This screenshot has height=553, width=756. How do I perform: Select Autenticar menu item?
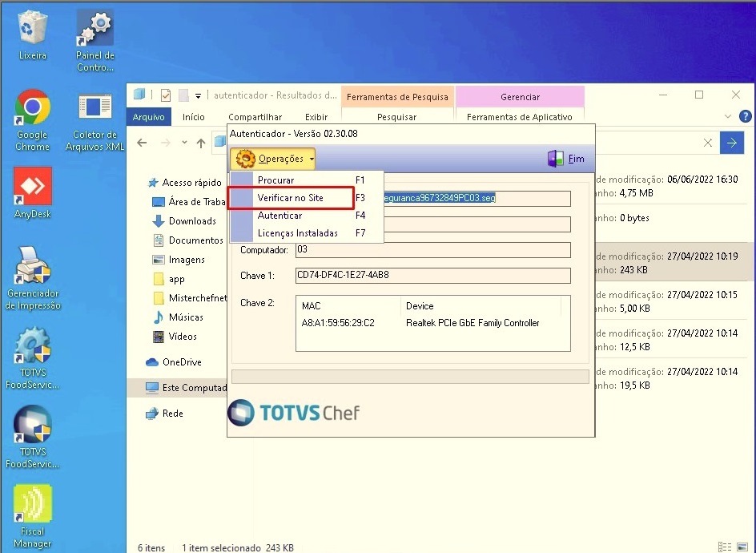(307, 216)
